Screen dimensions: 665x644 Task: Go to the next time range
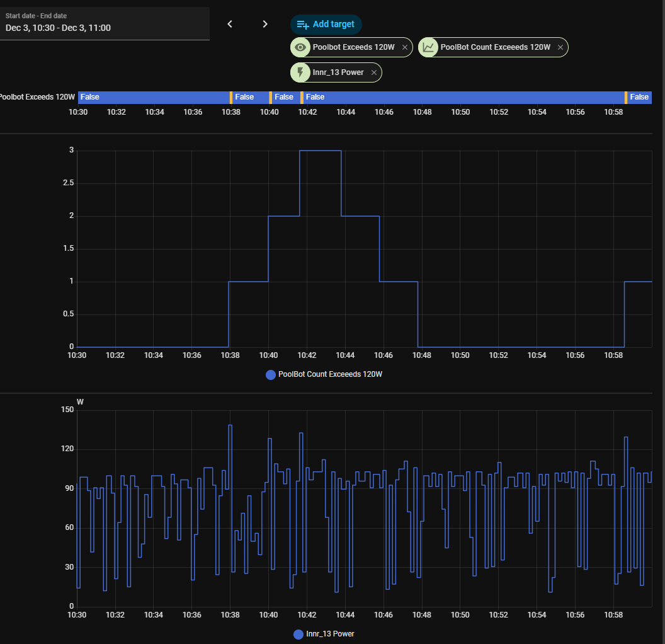265,24
